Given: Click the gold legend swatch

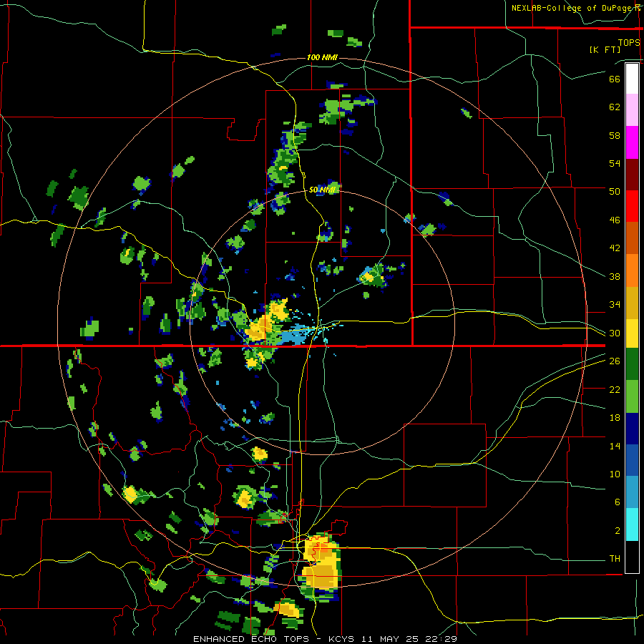Looking at the screenshot, I should (632, 302).
